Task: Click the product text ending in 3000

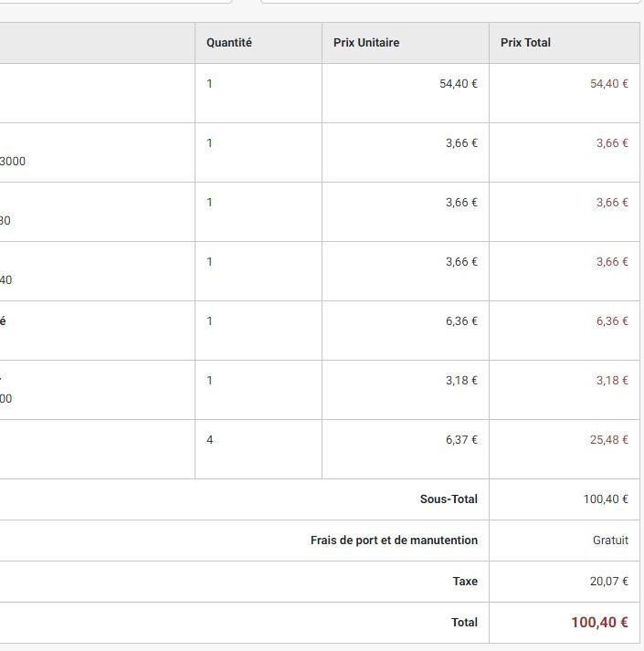Action: tap(13, 161)
